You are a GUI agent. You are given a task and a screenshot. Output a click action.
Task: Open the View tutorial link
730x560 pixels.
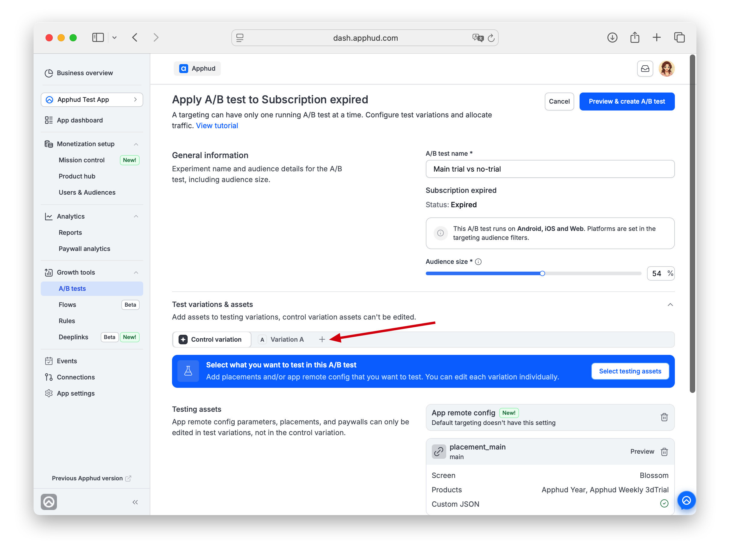[x=217, y=126]
